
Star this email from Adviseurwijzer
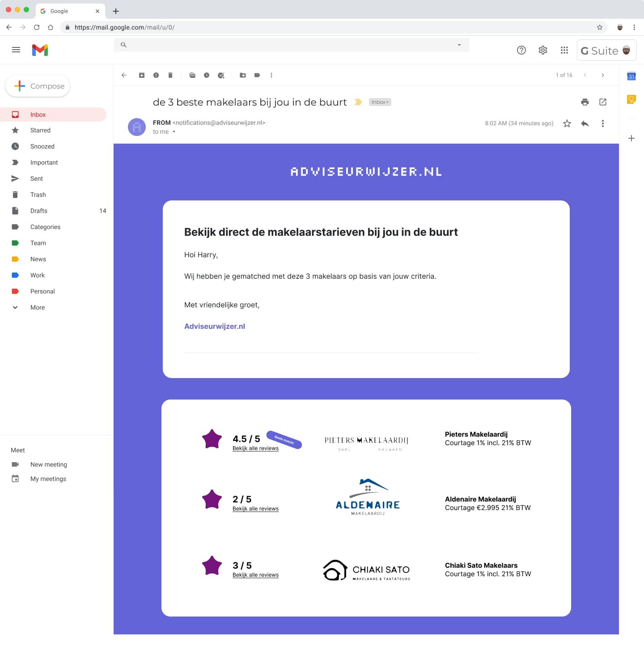(x=567, y=123)
